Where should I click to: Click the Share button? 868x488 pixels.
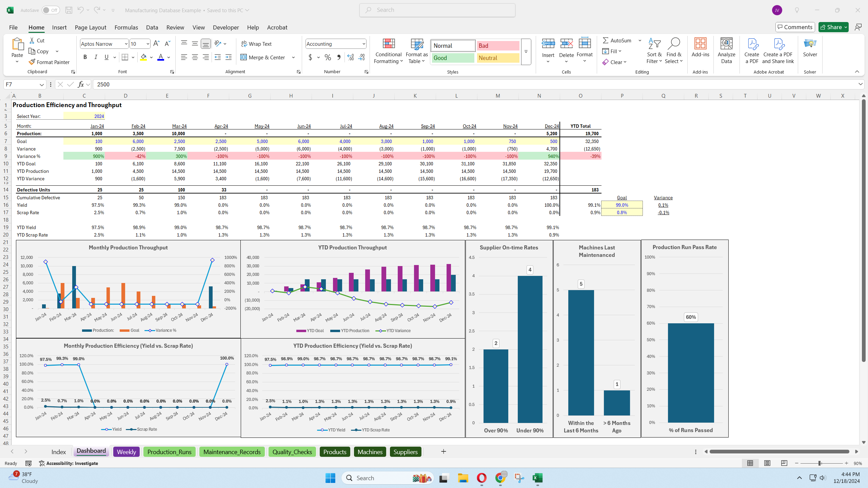point(830,27)
